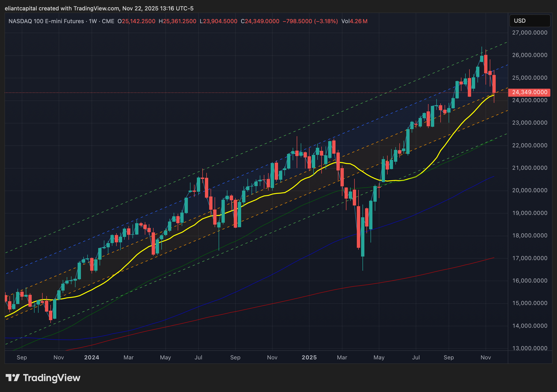Image resolution: width=557 pixels, height=392 pixels.
Task: Click the 2024 year label on time axis
Action: coord(92,357)
